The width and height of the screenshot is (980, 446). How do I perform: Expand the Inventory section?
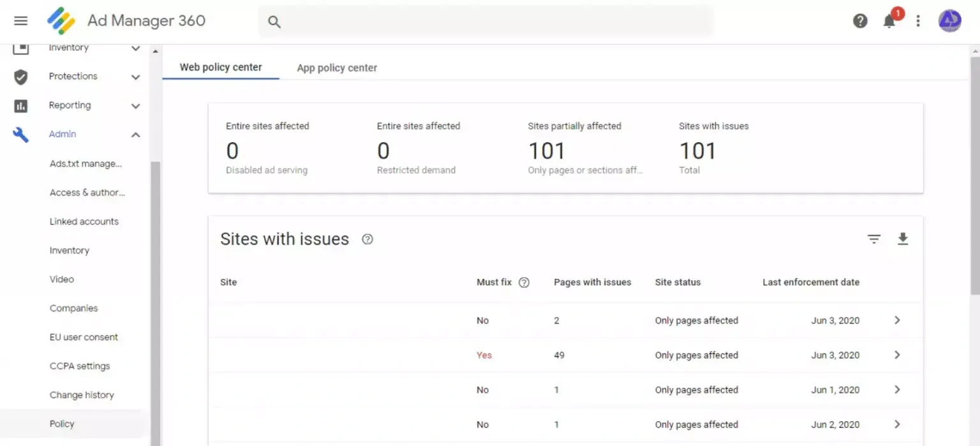click(135, 48)
